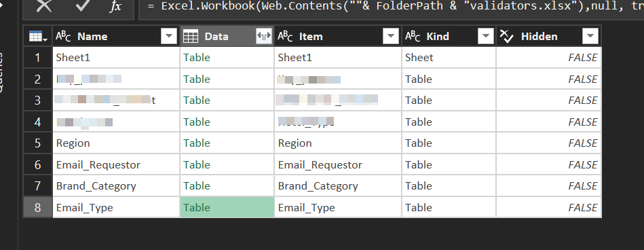Open the Hidden column filter dropdown
This screenshot has width=644, height=250.
[x=590, y=37]
